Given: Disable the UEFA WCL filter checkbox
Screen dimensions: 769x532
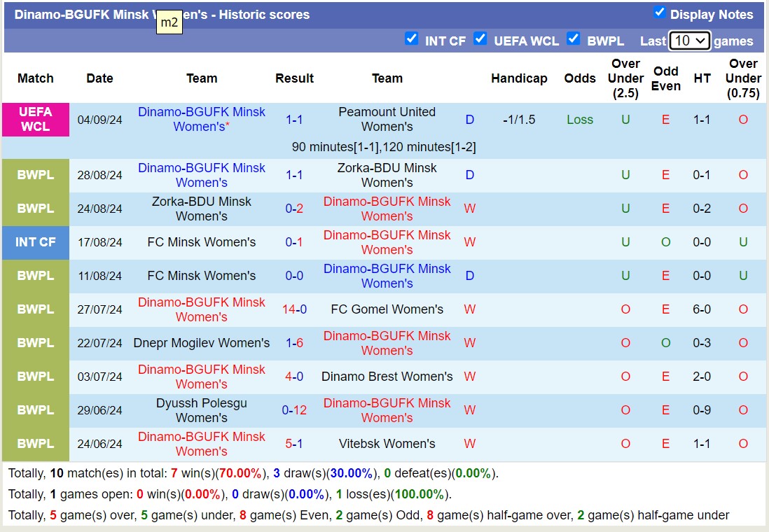Looking at the screenshot, I should 480,39.
